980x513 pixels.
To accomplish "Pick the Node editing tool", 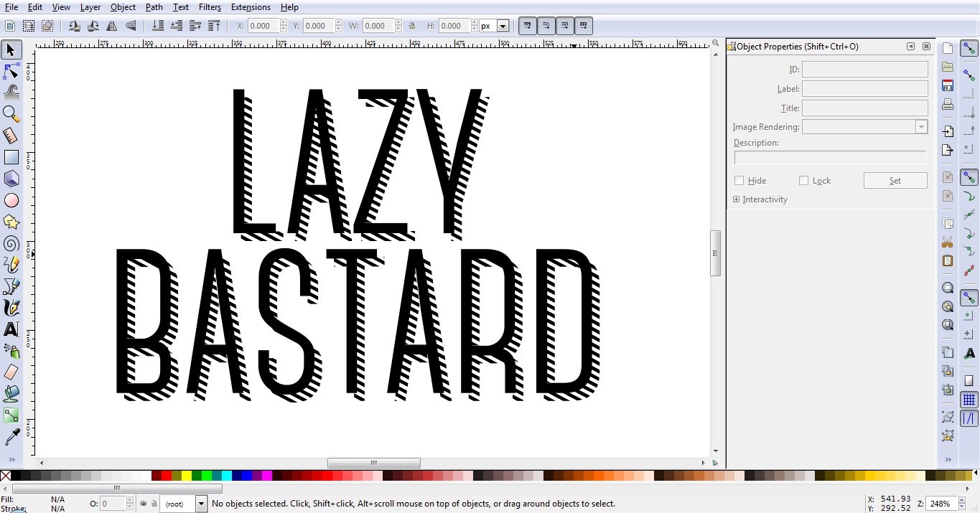I will [x=11, y=71].
